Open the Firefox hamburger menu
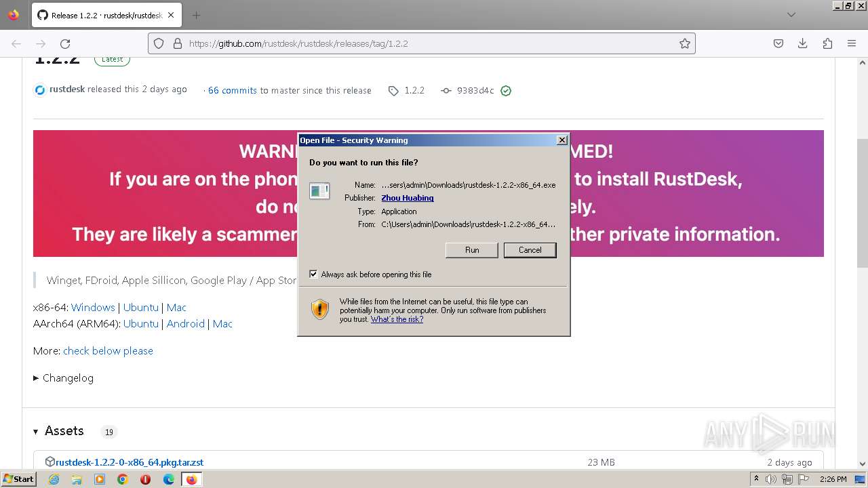The width and height of the screenshot is (868, 488). tap(852, 43)
